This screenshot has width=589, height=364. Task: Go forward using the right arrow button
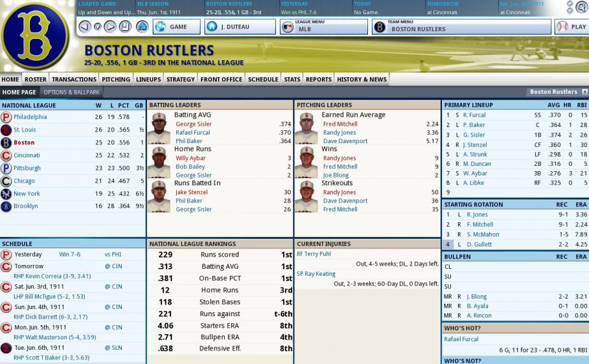110,27
